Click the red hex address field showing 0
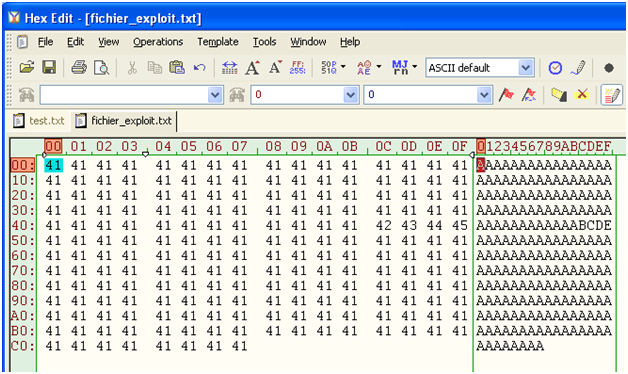This screenshot has width=628, height=374. [297, 95]
